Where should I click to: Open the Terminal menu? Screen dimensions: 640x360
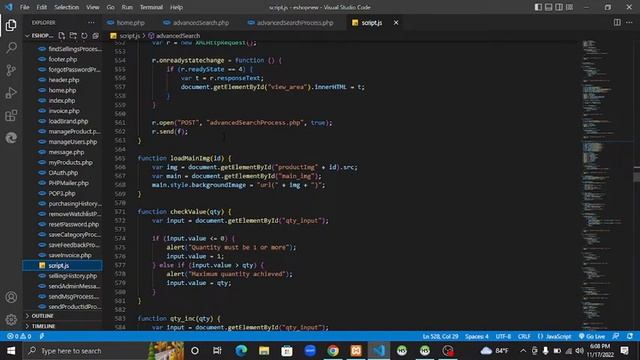click(151, 7)
